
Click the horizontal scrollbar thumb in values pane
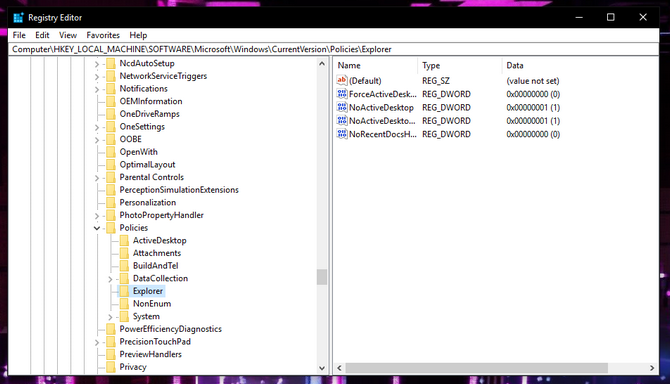click(x=476, y=368)
